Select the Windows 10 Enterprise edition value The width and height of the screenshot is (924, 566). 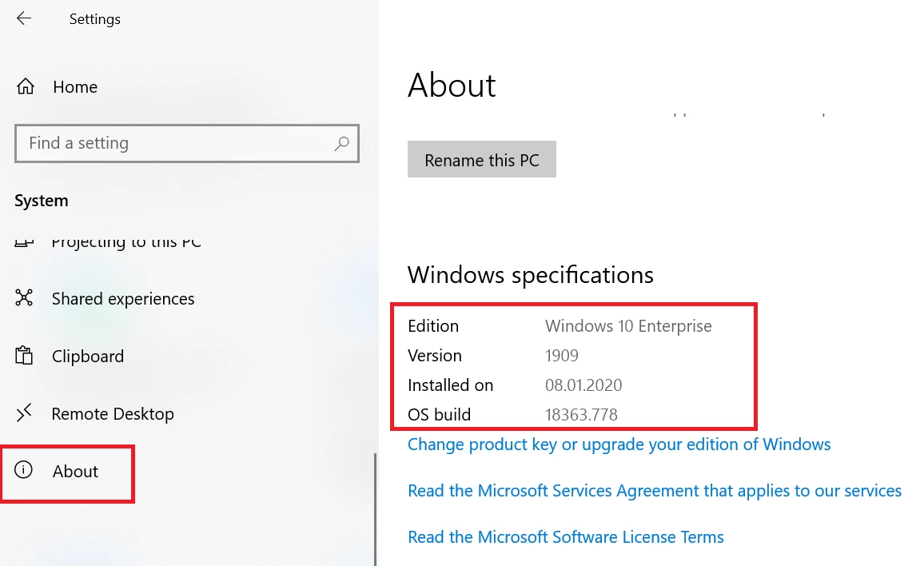(628, 326)
